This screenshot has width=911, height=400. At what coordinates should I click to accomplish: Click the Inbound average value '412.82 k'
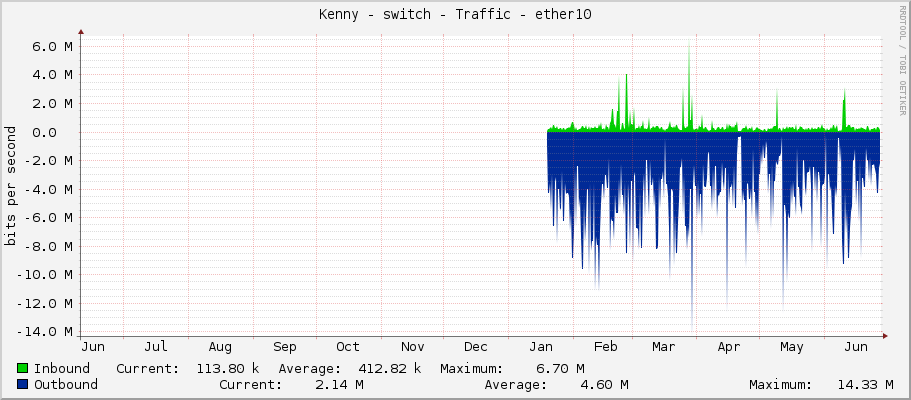pos(390,368)
